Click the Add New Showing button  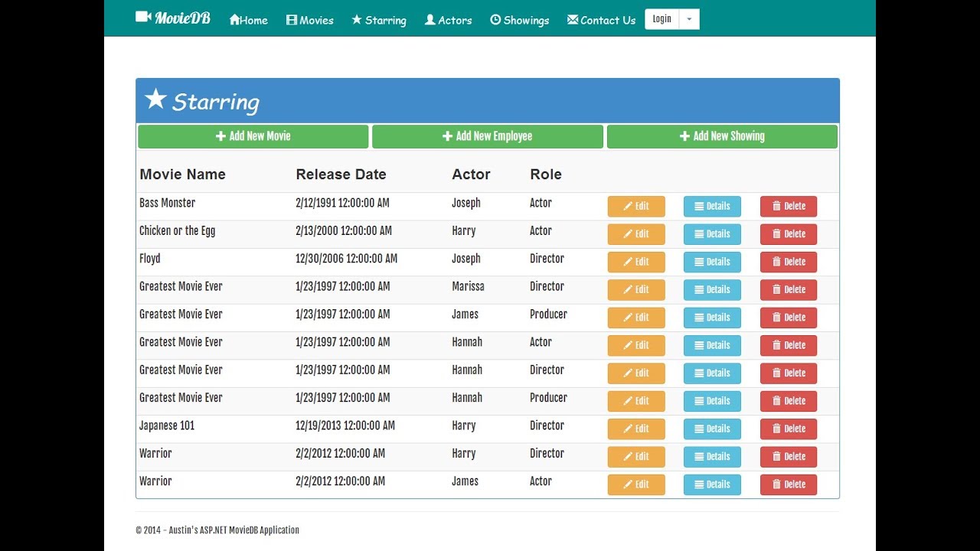tap(722, 136)
